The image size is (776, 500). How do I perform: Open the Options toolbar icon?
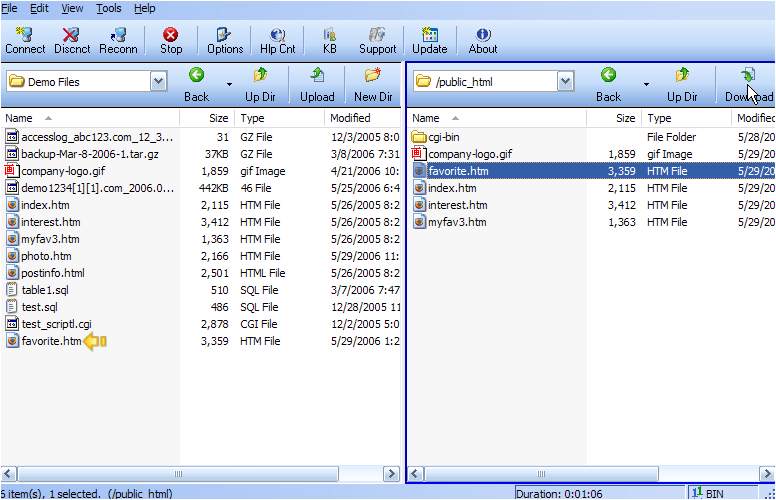pos(225,40)
